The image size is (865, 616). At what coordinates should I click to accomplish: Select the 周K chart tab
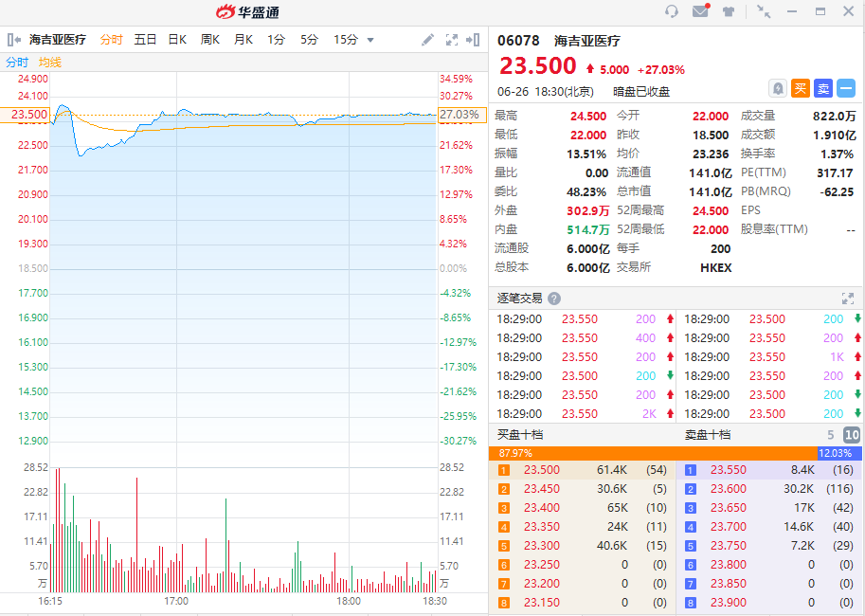(210, 40)
